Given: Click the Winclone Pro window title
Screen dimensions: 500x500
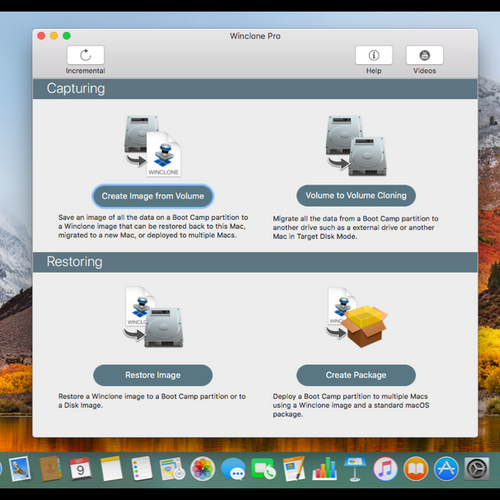Looking at the screenshot, I should [255, 36].
